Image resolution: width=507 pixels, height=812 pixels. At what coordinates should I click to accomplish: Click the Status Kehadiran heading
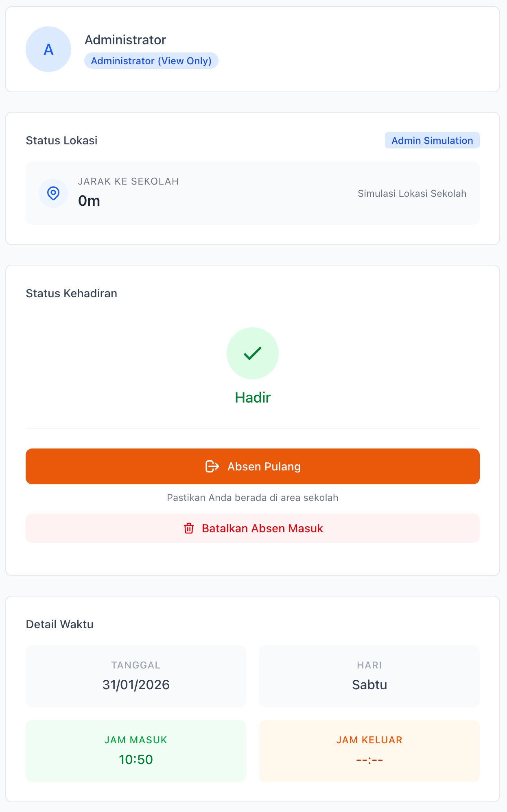point(72,294)
